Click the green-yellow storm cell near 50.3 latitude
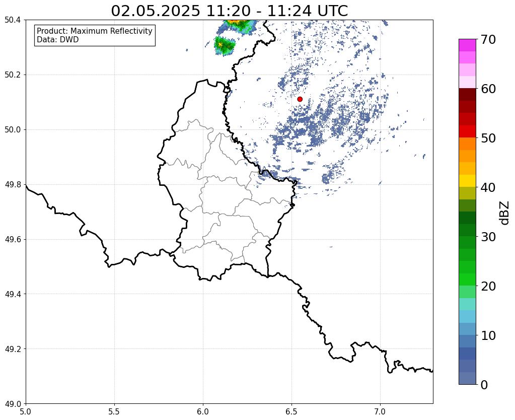Viewport: 515px width, 420px height. (225, 46)
